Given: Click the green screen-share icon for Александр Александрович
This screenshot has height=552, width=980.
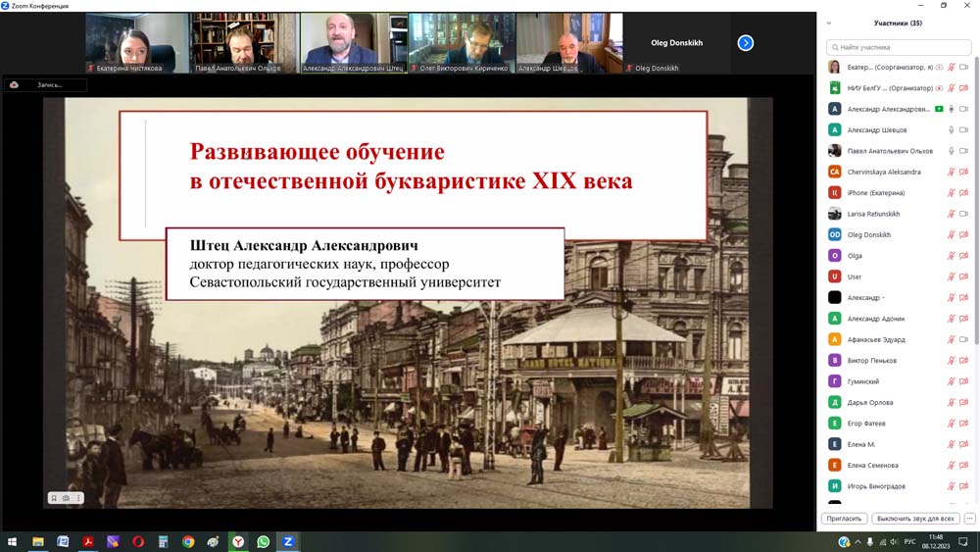Looking at the screenshot, I should 939,109.
